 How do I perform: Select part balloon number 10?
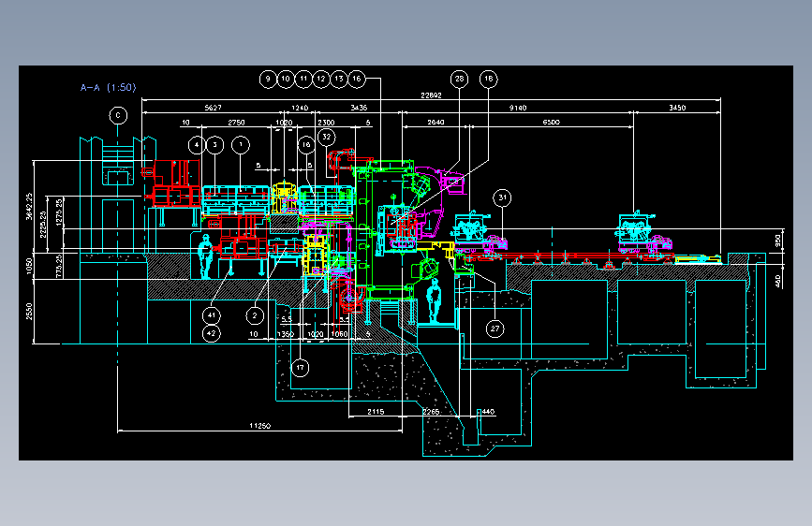click(286, 79)
